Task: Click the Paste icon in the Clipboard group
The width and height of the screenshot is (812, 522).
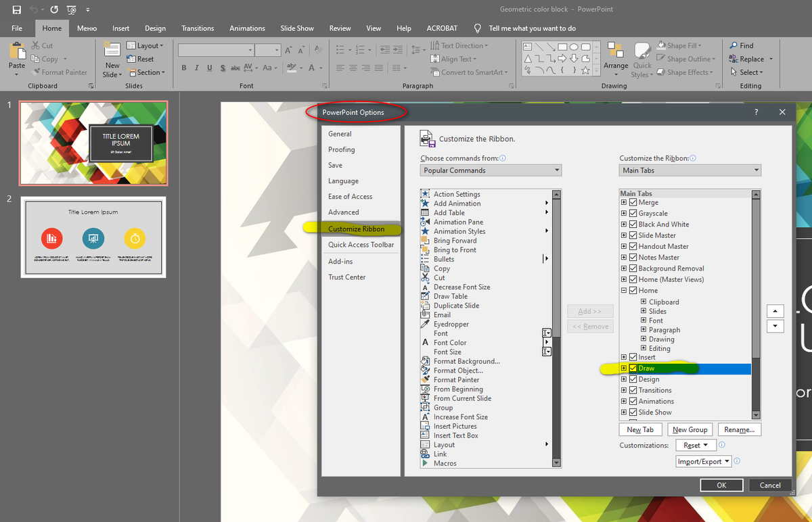Action: click(x=17, y=51)
